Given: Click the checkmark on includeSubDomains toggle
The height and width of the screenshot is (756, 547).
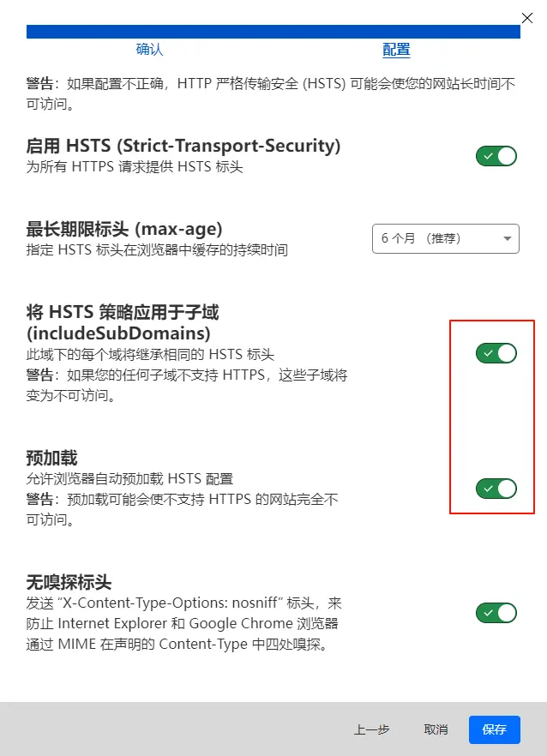Looking at the screenshot, I should click(488, 353).
